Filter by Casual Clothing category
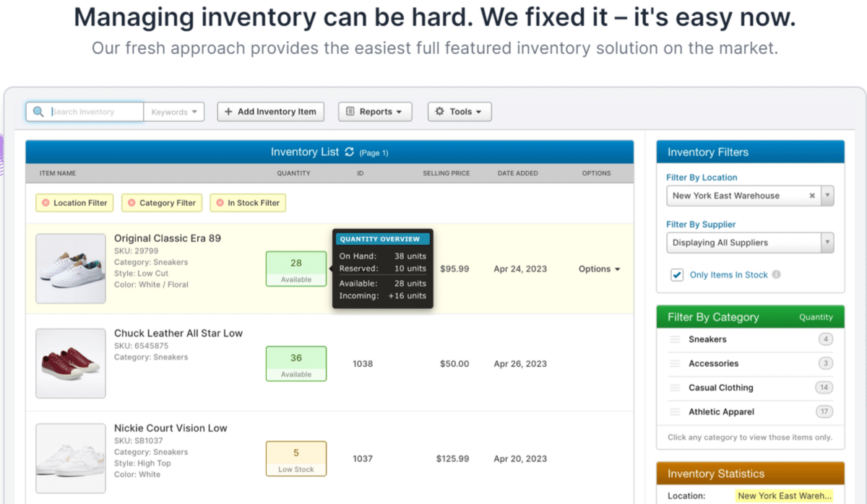Viewport: 867px width, 504px height. point(720,388)
